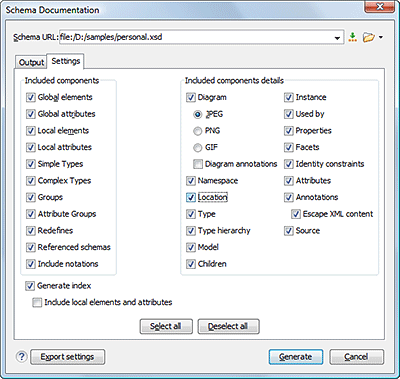Screen dimensions: 400x379
Task: Toggle the Groups checkbox
Action: [x=31, y=197]
